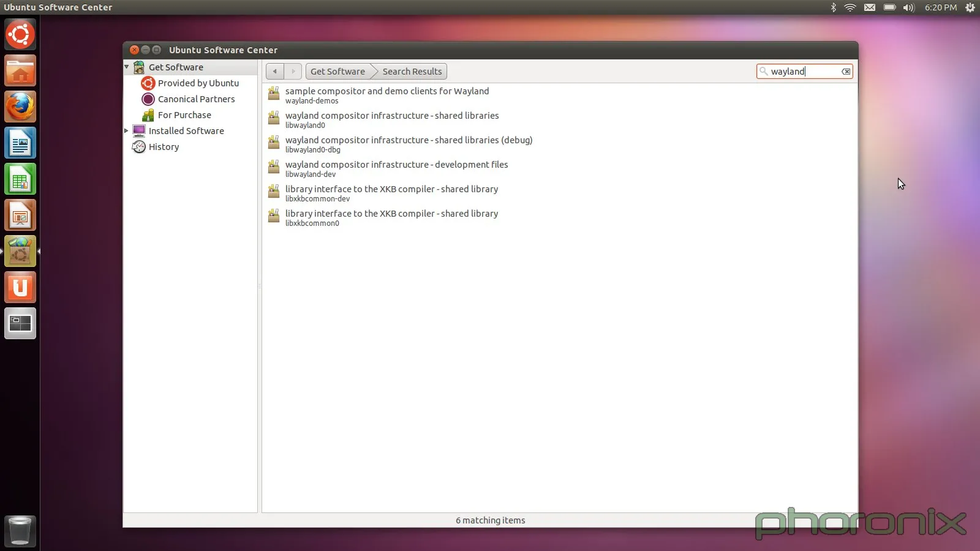Screen dimensions: 980x551
Task: Expand the Installed Software tree section
Action: click(127, 130)
